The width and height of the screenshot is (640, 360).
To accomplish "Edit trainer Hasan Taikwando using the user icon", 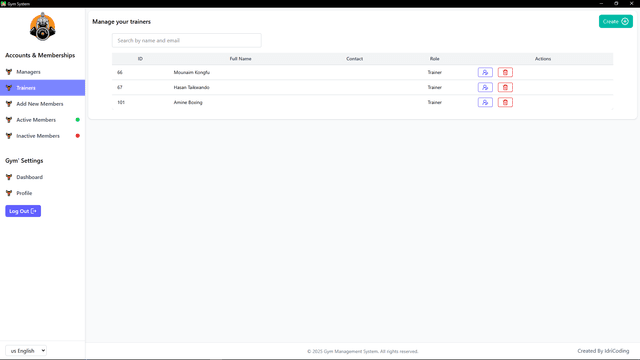I will pos(485,87).
